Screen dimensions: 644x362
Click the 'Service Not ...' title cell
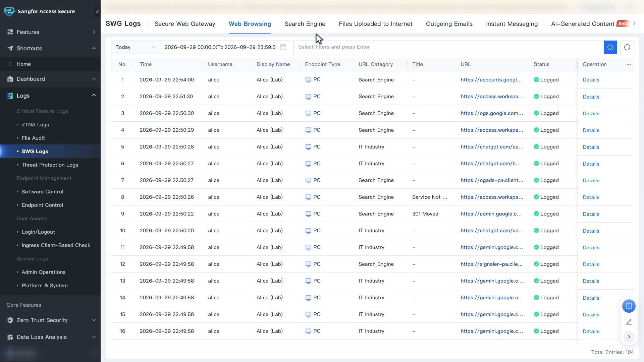(430, 197)
